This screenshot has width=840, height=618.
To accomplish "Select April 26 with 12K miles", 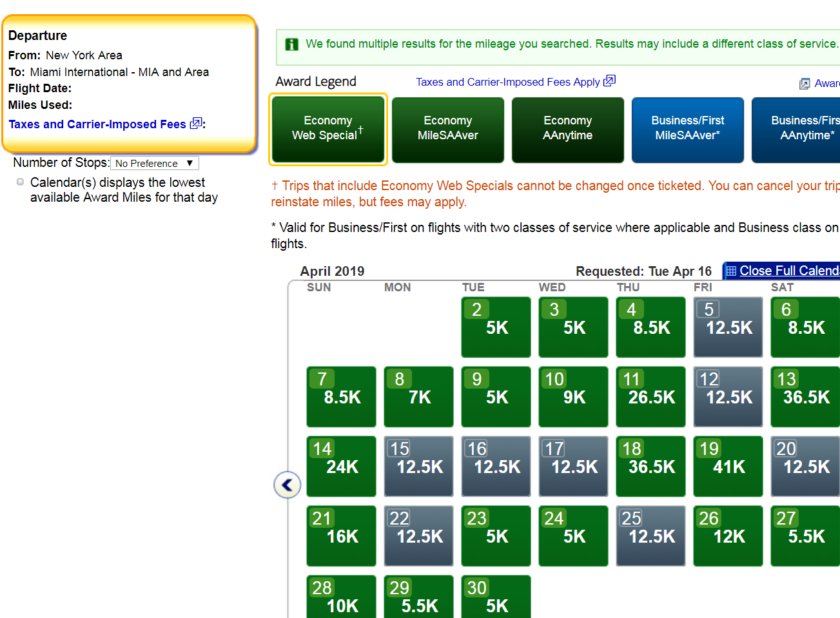I will 728,536.
